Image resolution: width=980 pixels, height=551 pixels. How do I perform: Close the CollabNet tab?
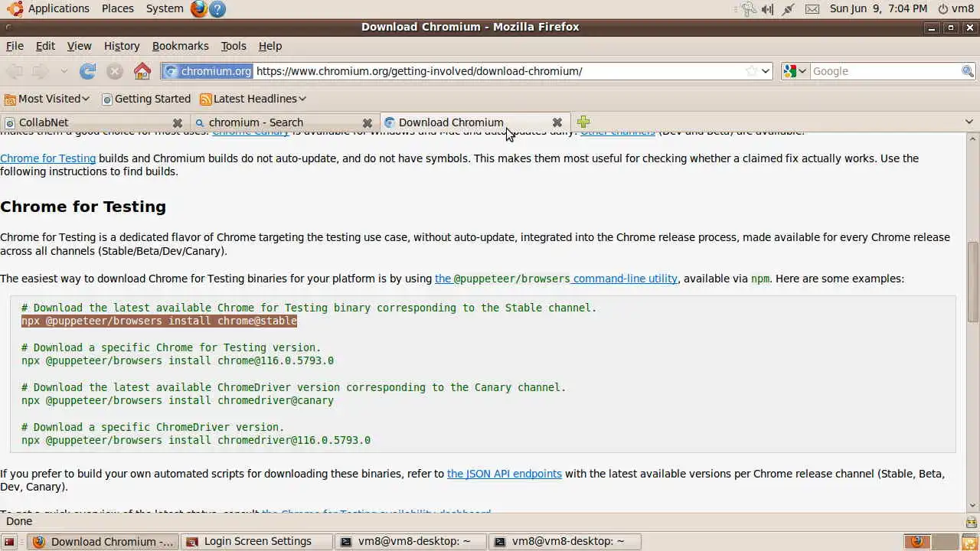coord(178,122)
